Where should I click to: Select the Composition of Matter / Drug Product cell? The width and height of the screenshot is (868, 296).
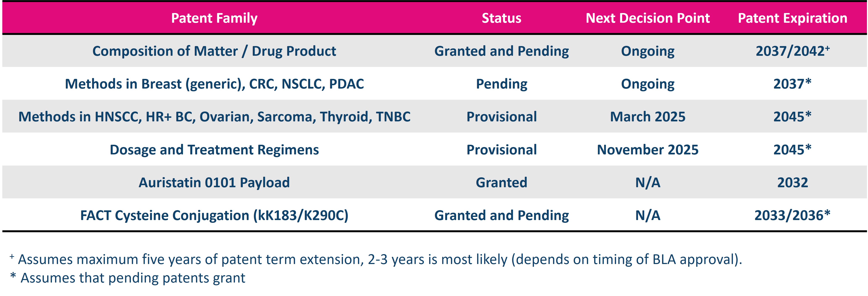(x=214, y=51)
